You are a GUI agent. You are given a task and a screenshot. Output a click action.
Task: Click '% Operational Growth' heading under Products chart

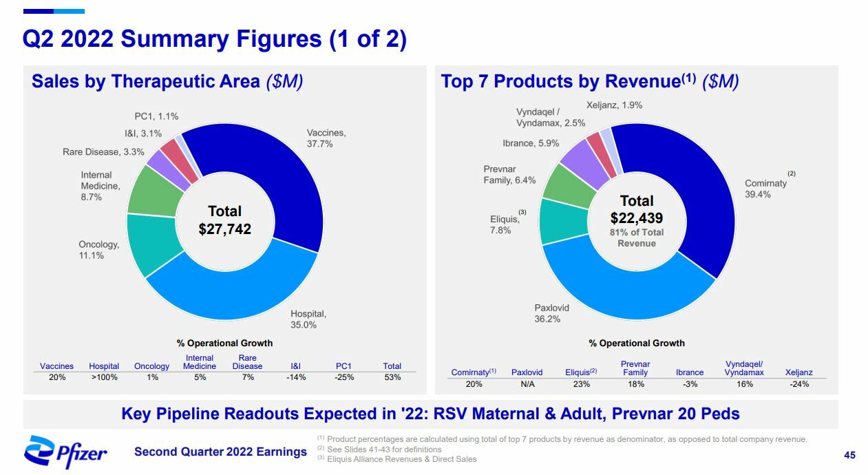(x=637, y=343)
